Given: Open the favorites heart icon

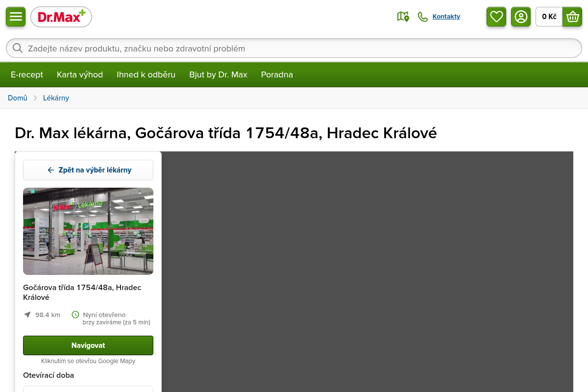Looking at the screenshot, I should 496,17.
